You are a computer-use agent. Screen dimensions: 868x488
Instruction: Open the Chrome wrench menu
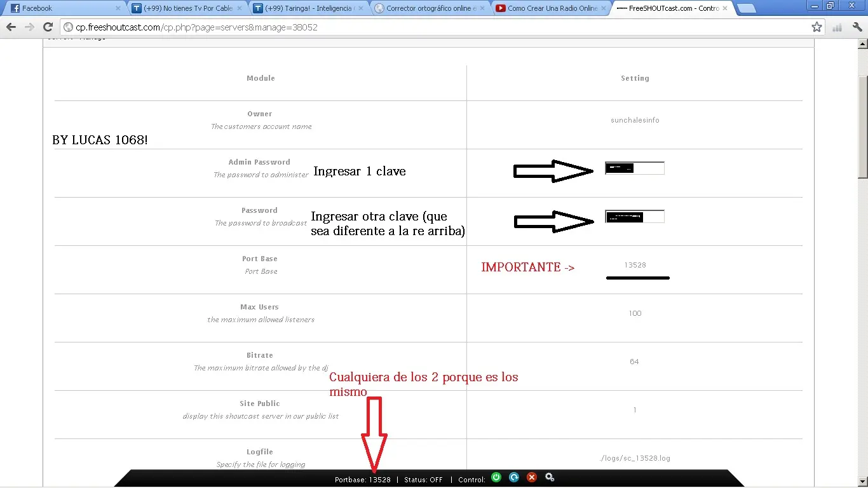tap(857, 27)
